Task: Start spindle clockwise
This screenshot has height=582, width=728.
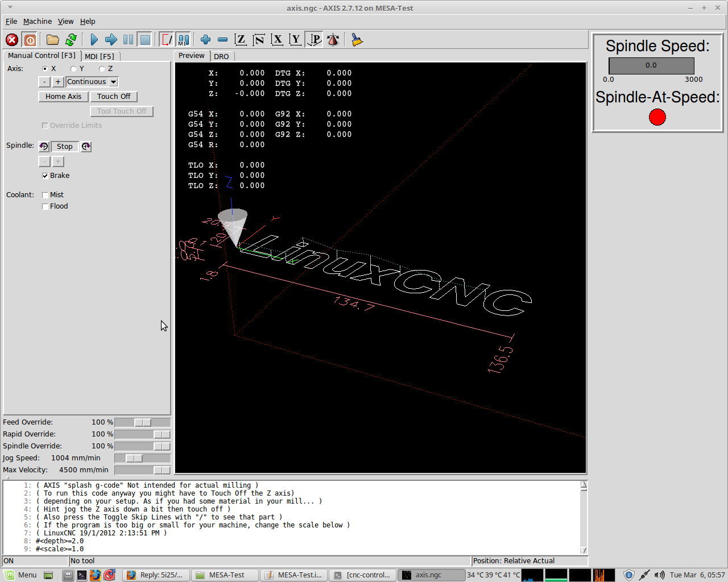Action: point(86,147)
